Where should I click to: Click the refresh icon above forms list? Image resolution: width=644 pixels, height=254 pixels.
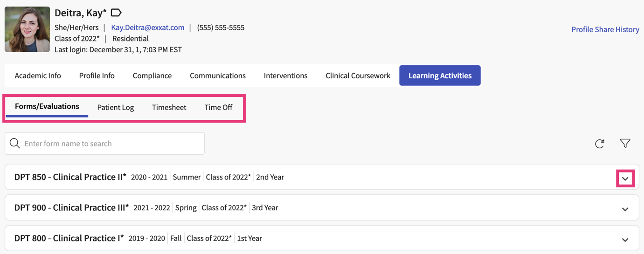pyautogui.click(x=600, y=144)
